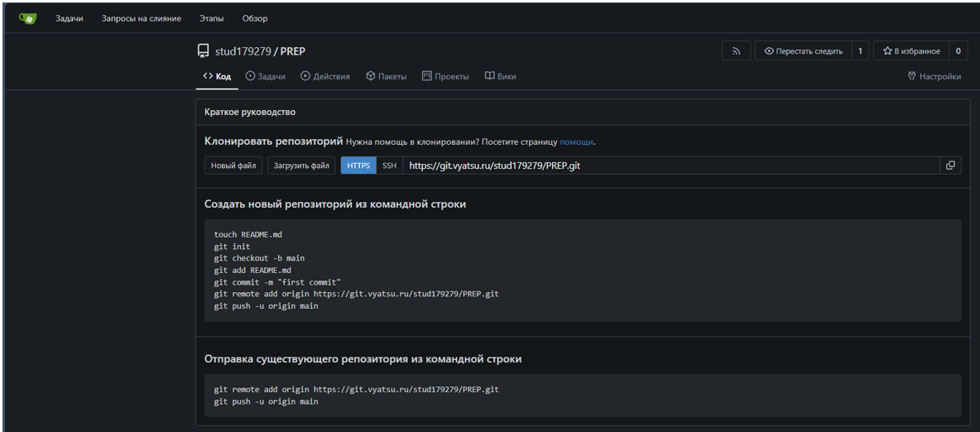The height and width of the screenshot is (432, 980).
Task: Copy the repository URL with copy icon
Action: coord(950,166)
